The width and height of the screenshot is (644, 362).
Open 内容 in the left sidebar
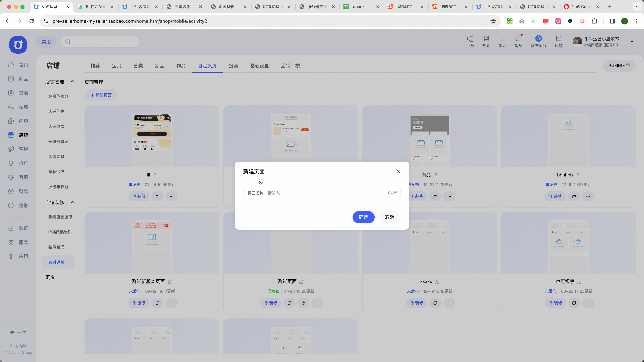18,121
